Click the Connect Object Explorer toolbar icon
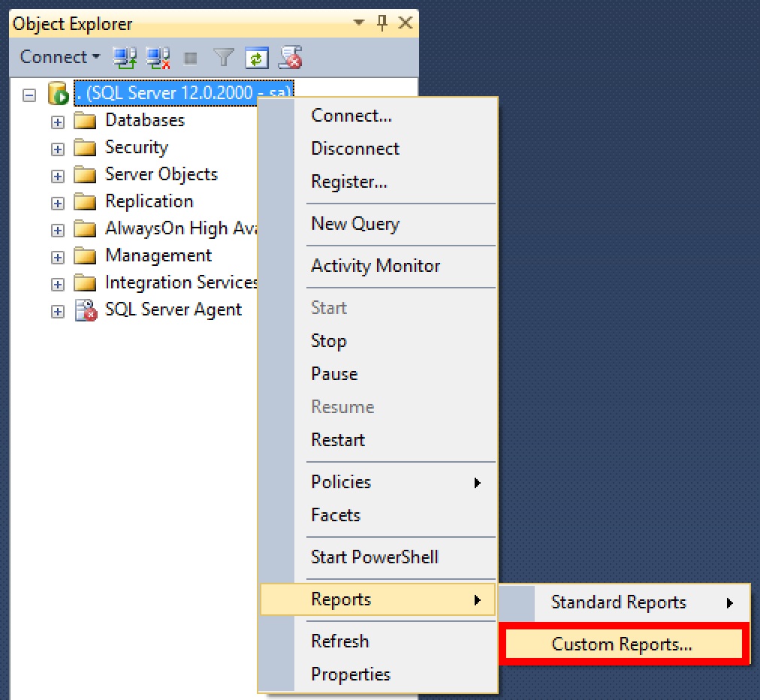This screenshot has height=700, width=760. [125, 58]
